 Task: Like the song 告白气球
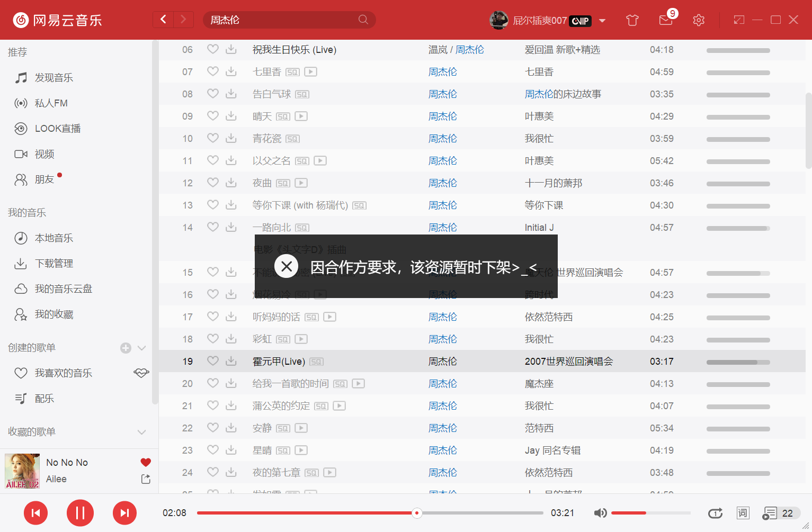coord(212,93)
